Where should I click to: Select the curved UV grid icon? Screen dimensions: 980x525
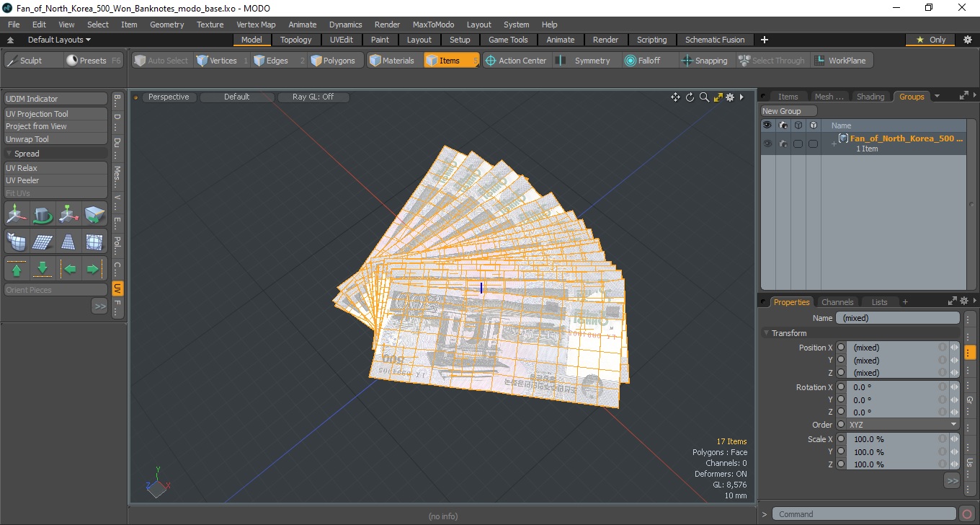pos(17,242)
